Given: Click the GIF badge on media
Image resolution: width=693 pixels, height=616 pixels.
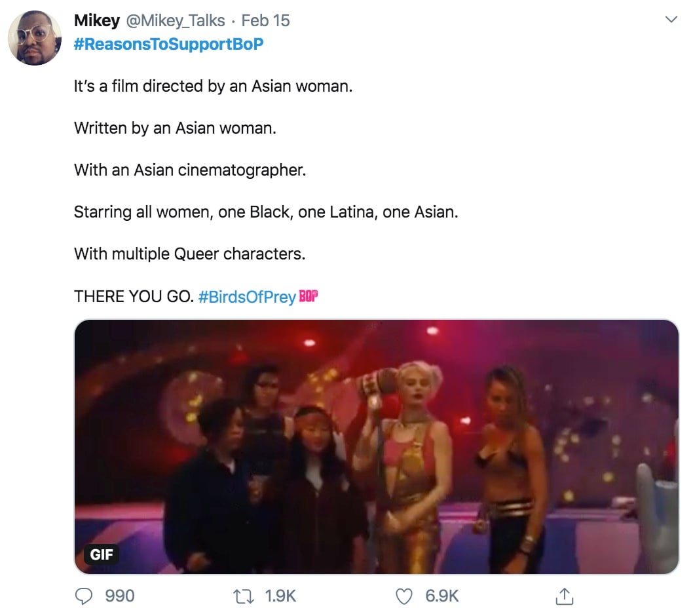Looking at the screenshot, I should [x=102, y=554].
